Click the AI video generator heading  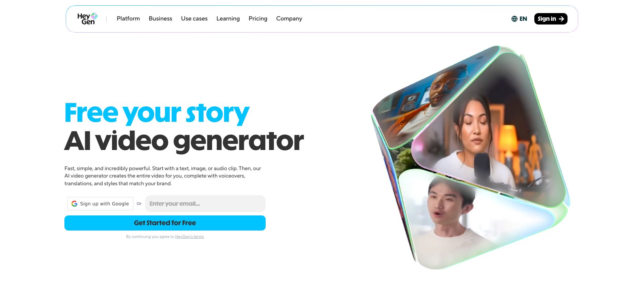point(184,141)
